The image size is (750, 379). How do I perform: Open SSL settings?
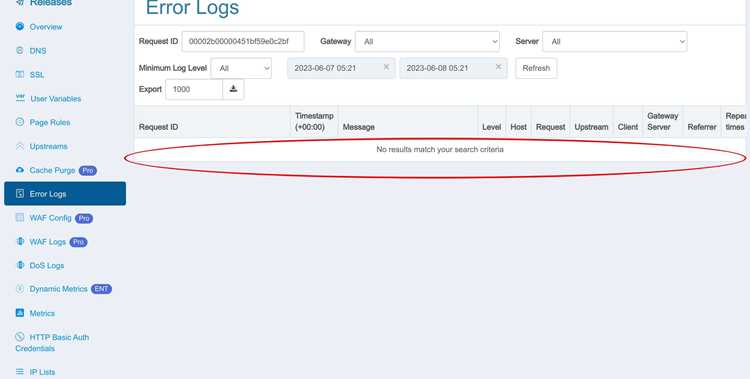tap(37, 75)
